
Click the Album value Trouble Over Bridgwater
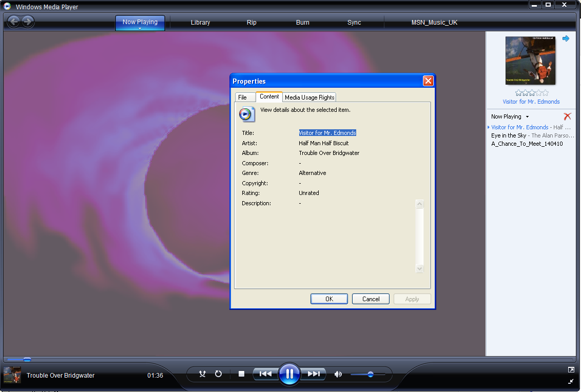pos(329,153)
